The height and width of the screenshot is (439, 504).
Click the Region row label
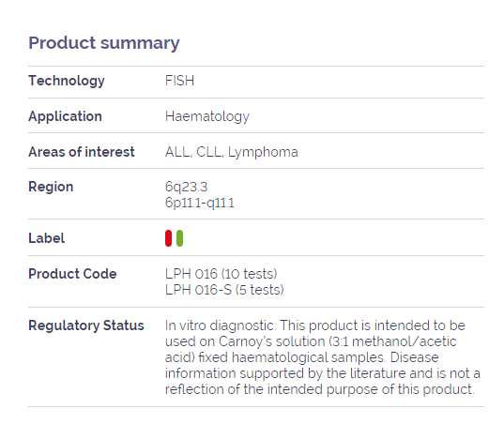[x=51, y=187]
